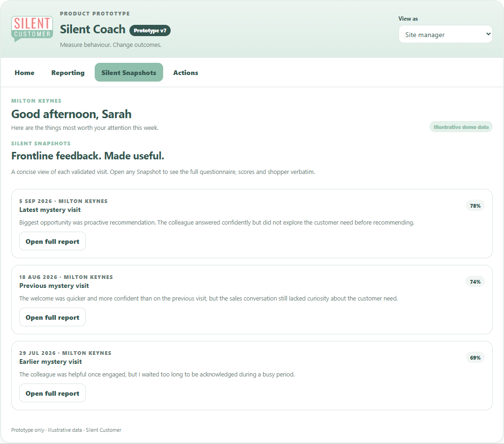
Task: Click the '5 SEP 2026 · MILTON KEYNES' label
Action: (x=63, y=201)
